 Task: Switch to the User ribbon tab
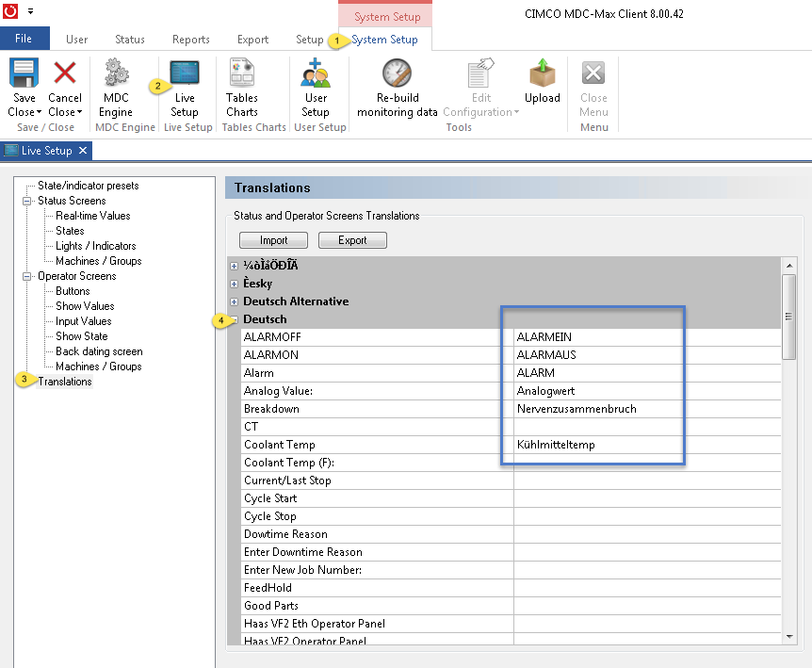point(76,40)
